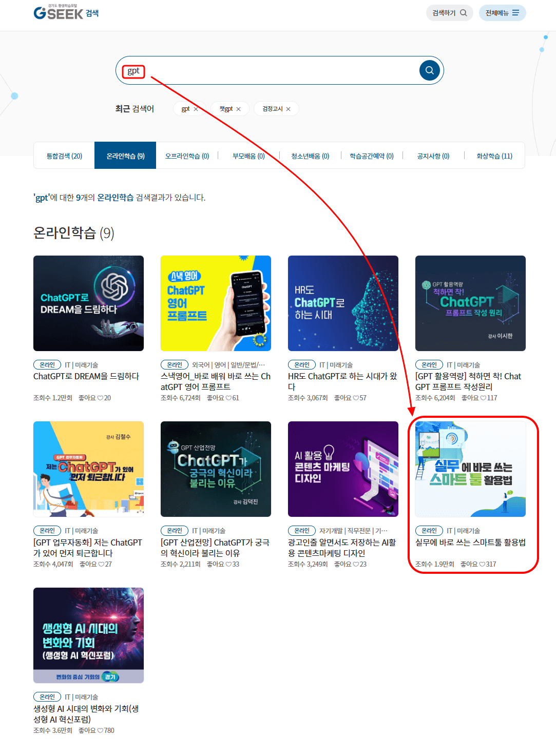Select recent search chip '검정고시'

(x=273, y=109)
